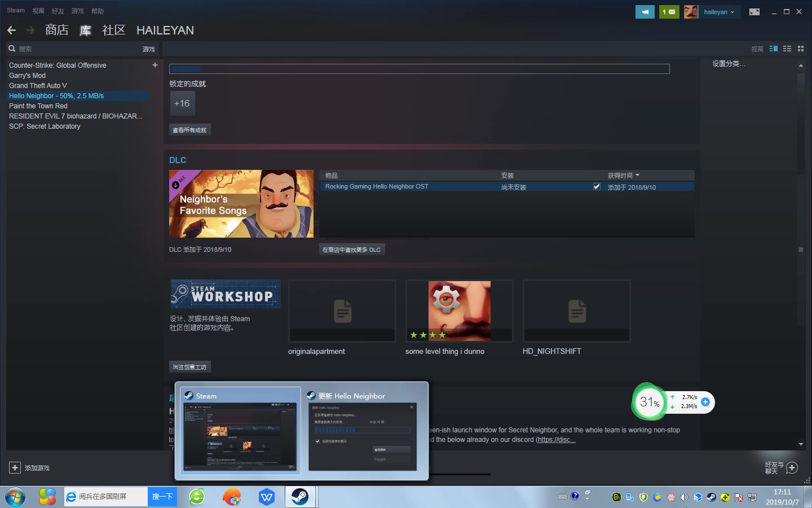Open the Windows Start button
The height and width of the screenshot is (508, 812).
click(15, 497)
